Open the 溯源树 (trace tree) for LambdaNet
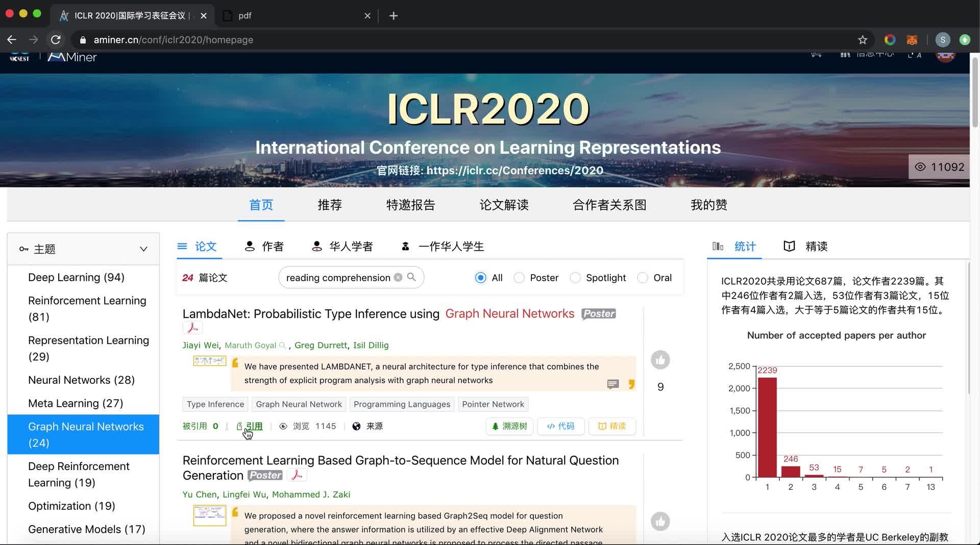Screen dimensions: 980x545 [x=509, y=426]
